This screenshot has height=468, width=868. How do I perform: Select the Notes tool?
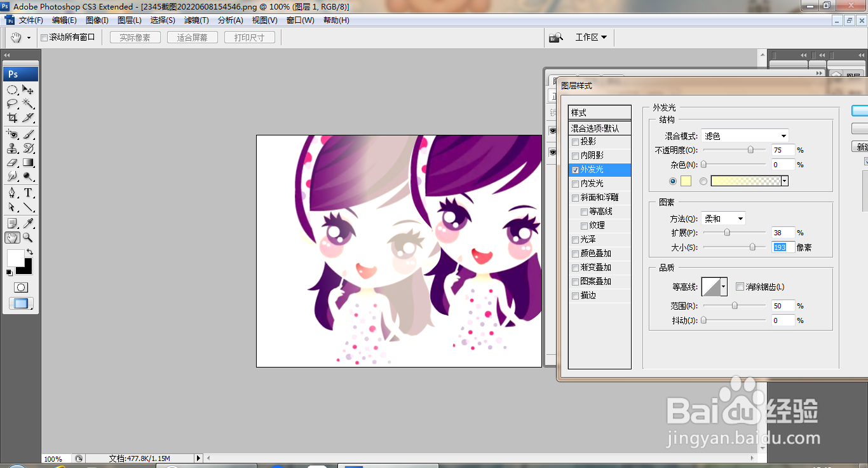(x=12, y=223)
